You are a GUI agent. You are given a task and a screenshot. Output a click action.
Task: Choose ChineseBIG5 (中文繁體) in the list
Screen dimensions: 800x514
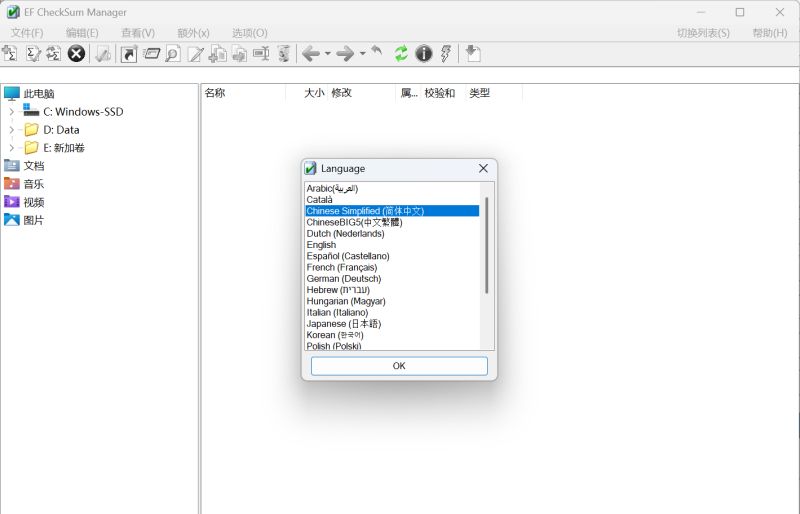click(392, 222)
